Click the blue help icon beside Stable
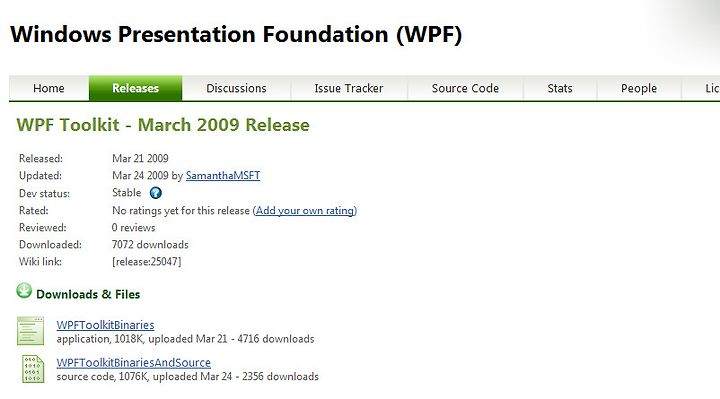 [156, 193]
